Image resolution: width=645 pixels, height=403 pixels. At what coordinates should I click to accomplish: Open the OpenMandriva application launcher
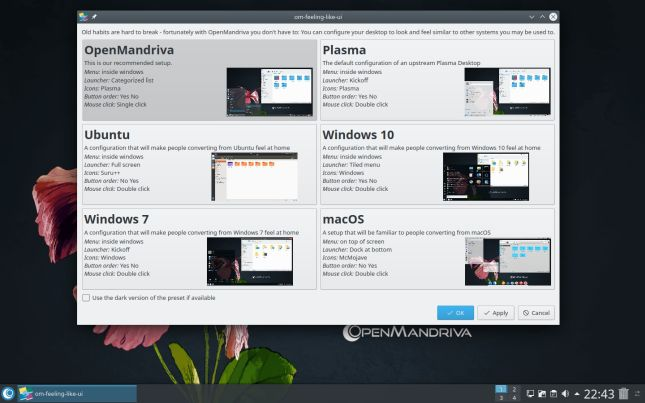click(x=8, y=394)
